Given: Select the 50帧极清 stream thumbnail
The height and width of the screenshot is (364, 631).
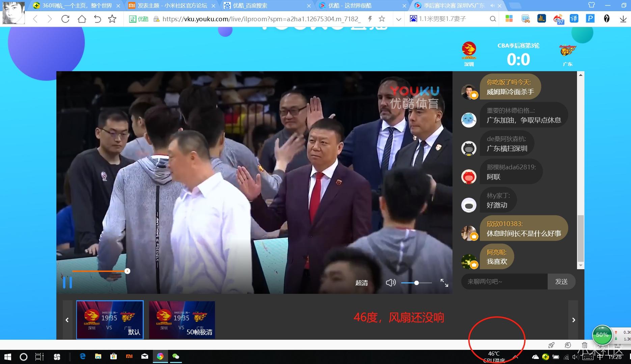Looking at the screenshot, I should coord(182,319).
